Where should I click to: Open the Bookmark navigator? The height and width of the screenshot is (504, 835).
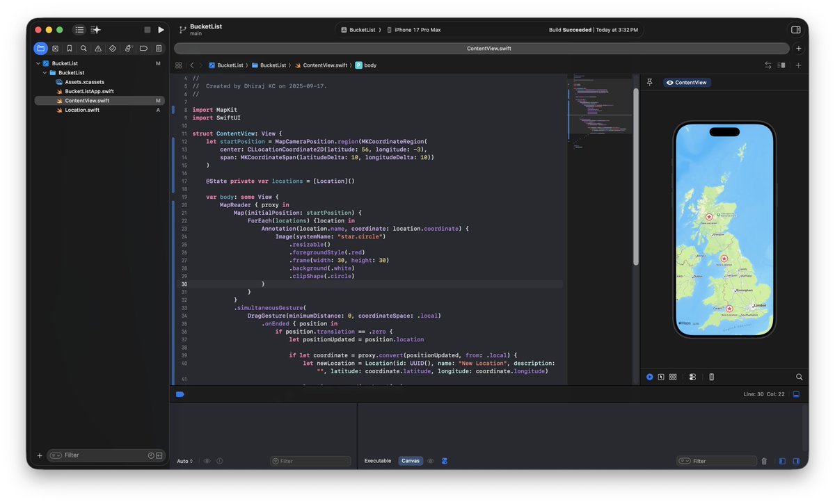pyautogui.click(x=70, y=49)
